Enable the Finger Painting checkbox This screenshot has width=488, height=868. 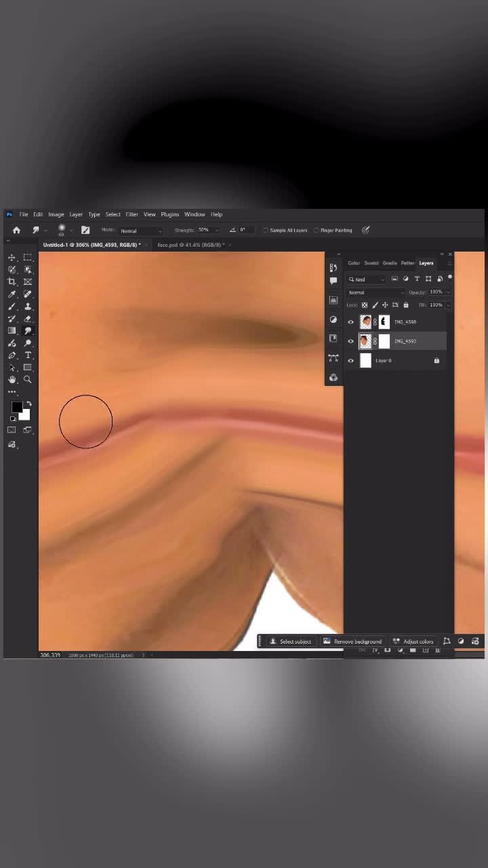[317, 231]
